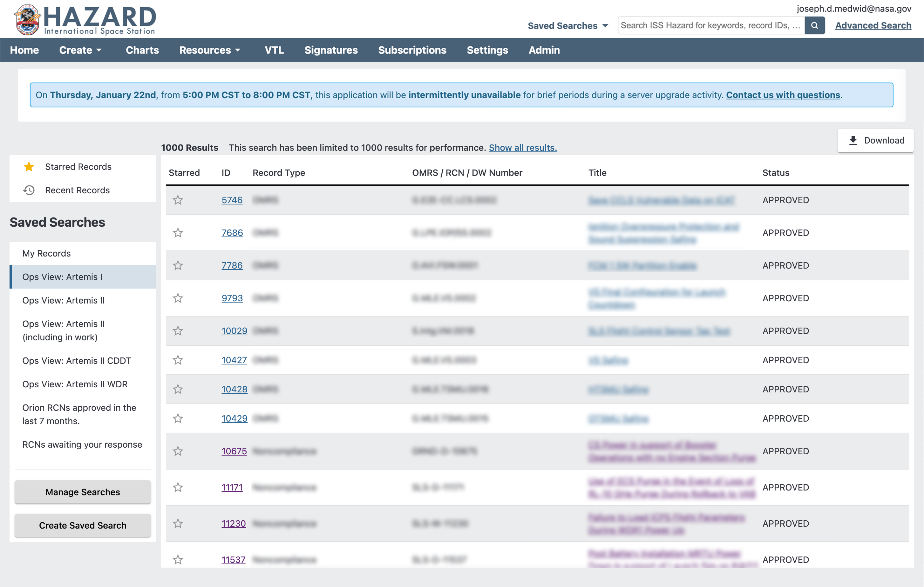Click the Manage Searches button

pyautogui.click(x=83, y=492)
